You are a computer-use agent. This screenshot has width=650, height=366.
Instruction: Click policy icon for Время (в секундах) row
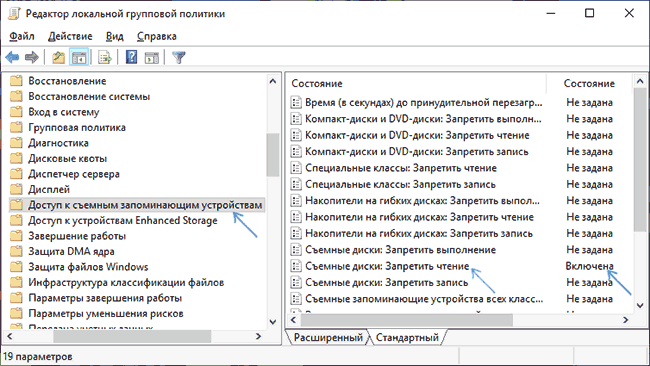pos(296,102)
